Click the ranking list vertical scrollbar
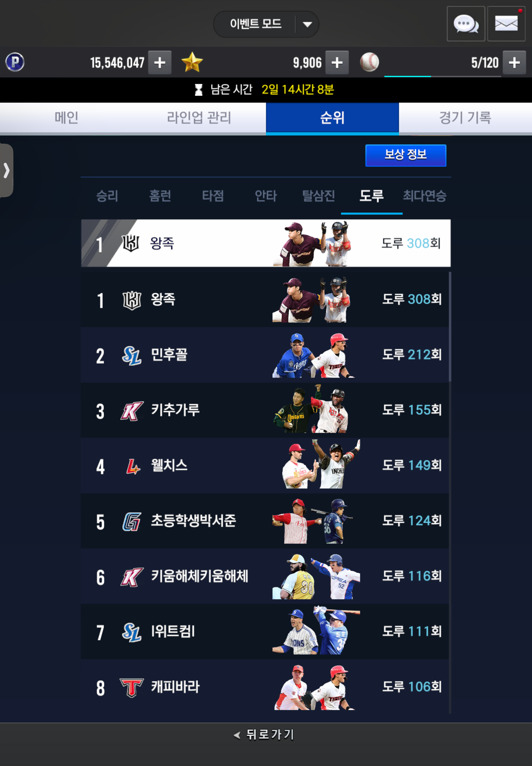Image resolution: width=532 pixels, height=766 pixels. [x=450, y=326]
